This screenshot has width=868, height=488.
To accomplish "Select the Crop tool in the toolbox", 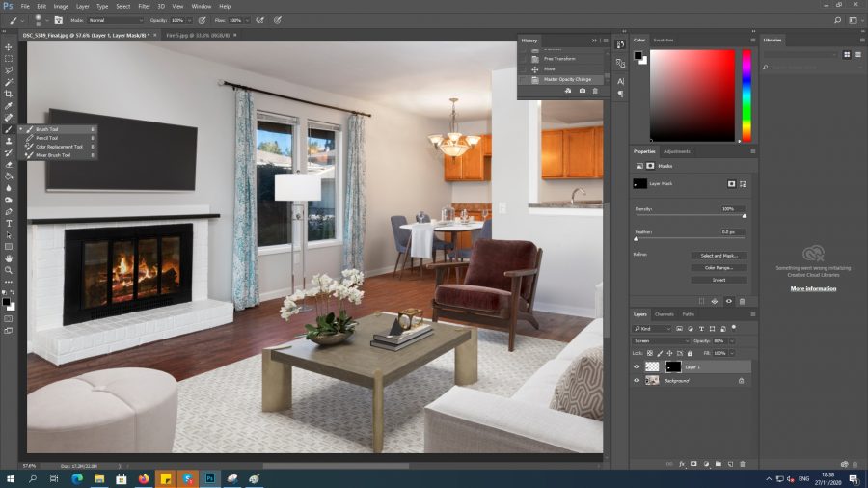I will tap(9, 95).
